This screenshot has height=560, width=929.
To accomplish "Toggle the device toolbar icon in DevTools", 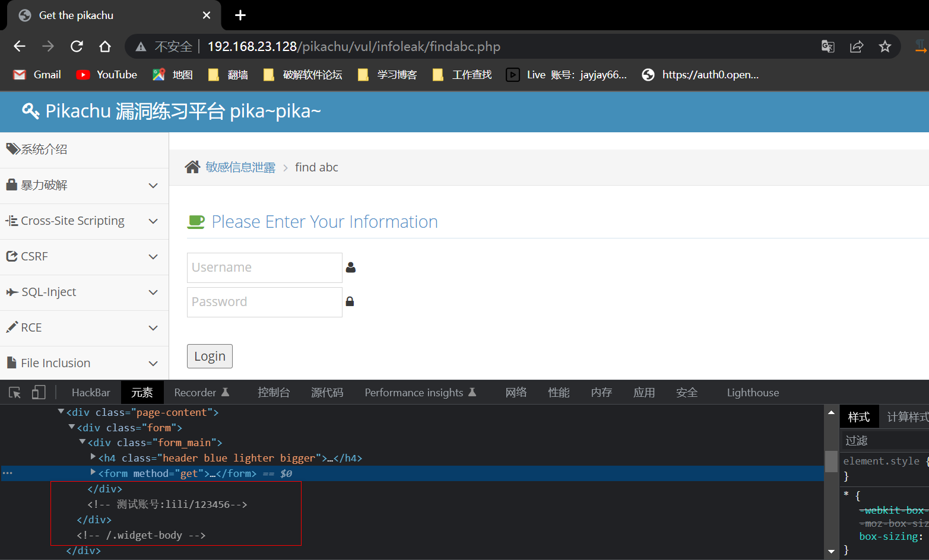I will click(x=39, y=393).
